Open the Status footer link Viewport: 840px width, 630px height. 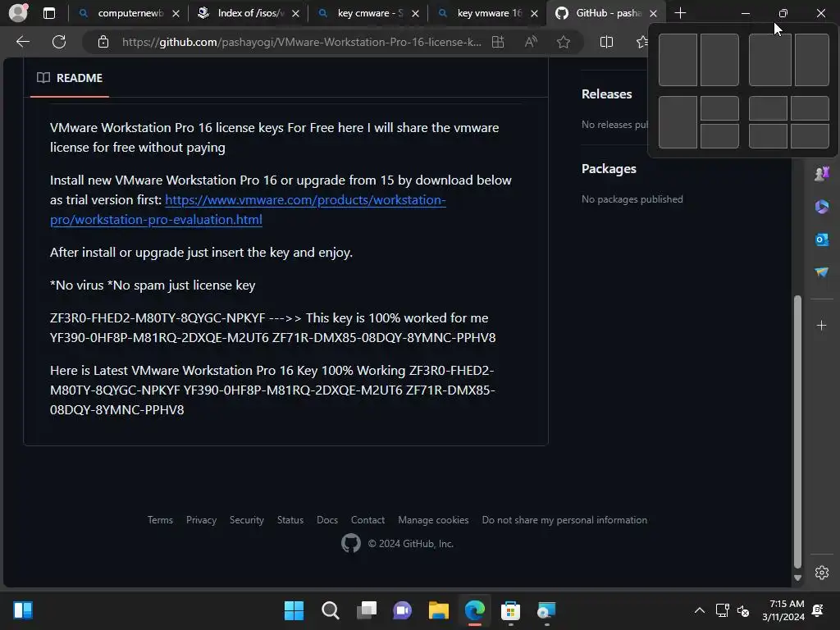coord(290,519)
